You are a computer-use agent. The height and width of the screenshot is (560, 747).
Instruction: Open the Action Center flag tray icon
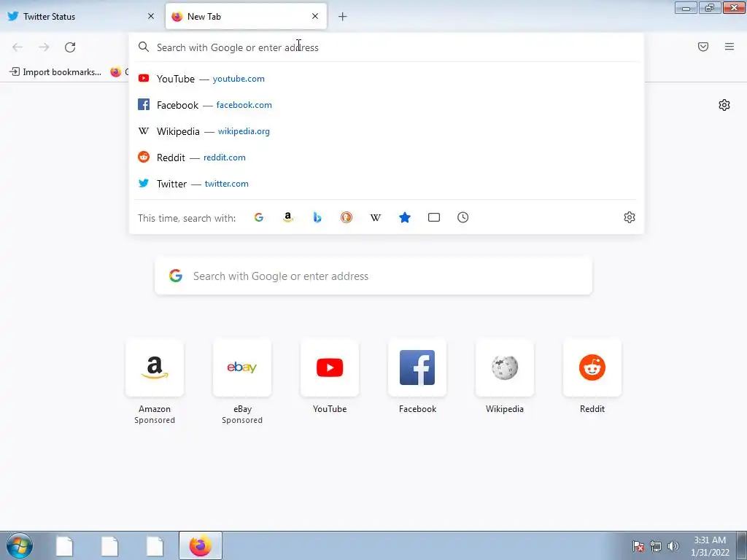[x=638, y=546]
